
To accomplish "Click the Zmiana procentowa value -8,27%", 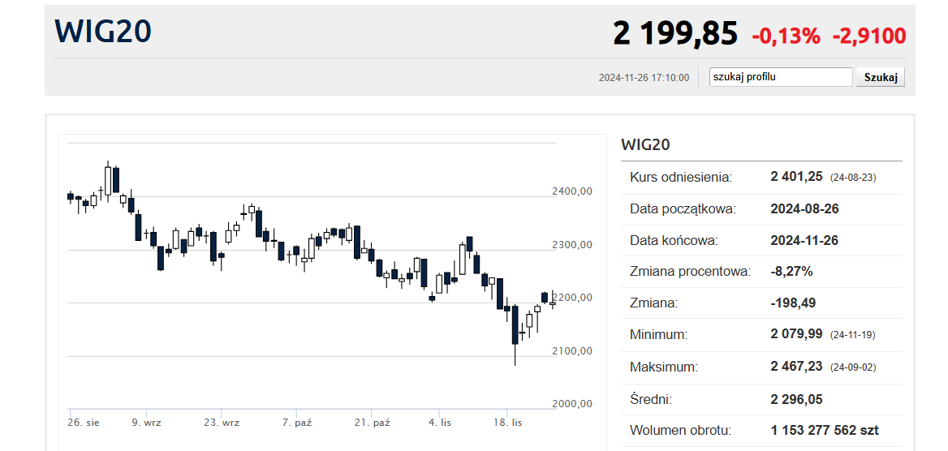I will tap(791, 271).
